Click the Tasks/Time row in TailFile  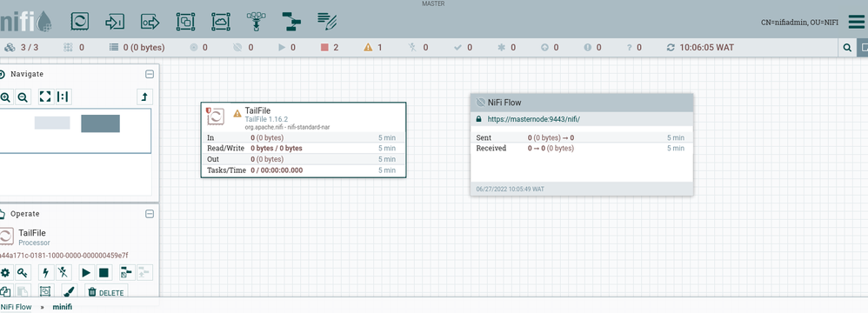tap(304, 170)
